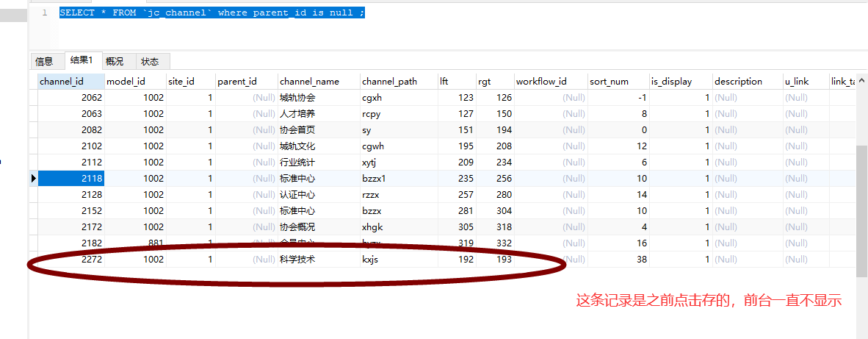Select channel_path cell kxjs
This screenshot has height=339, width=868.
[399, 260]
